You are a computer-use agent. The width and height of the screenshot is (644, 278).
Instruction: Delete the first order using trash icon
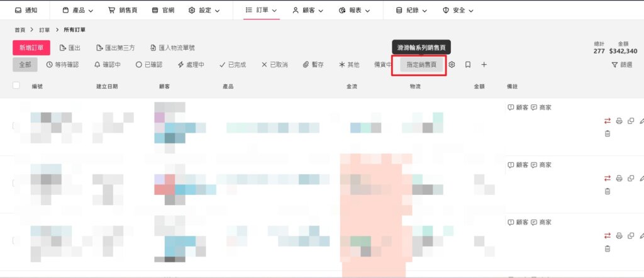coord(608,133)
